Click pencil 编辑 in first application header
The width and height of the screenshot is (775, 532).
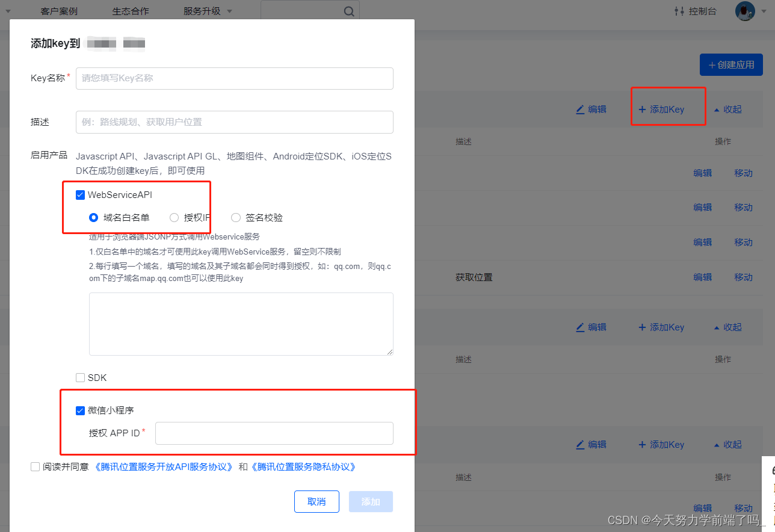591,110
